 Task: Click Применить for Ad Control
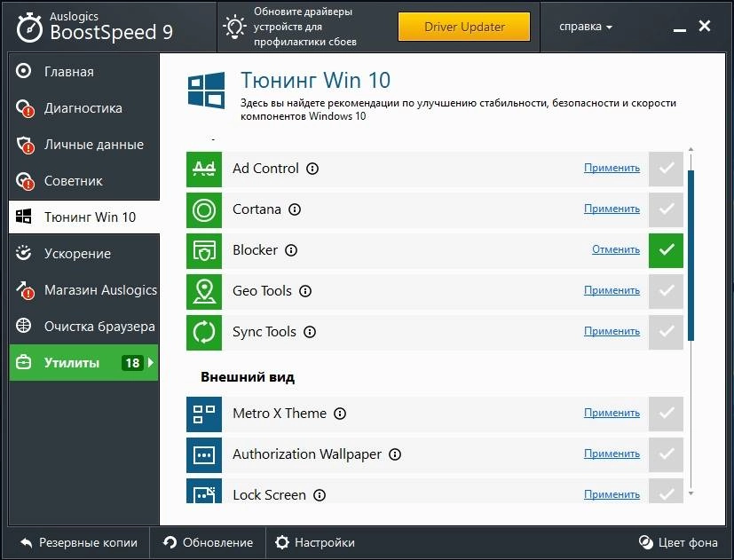[x=612, y=168]
